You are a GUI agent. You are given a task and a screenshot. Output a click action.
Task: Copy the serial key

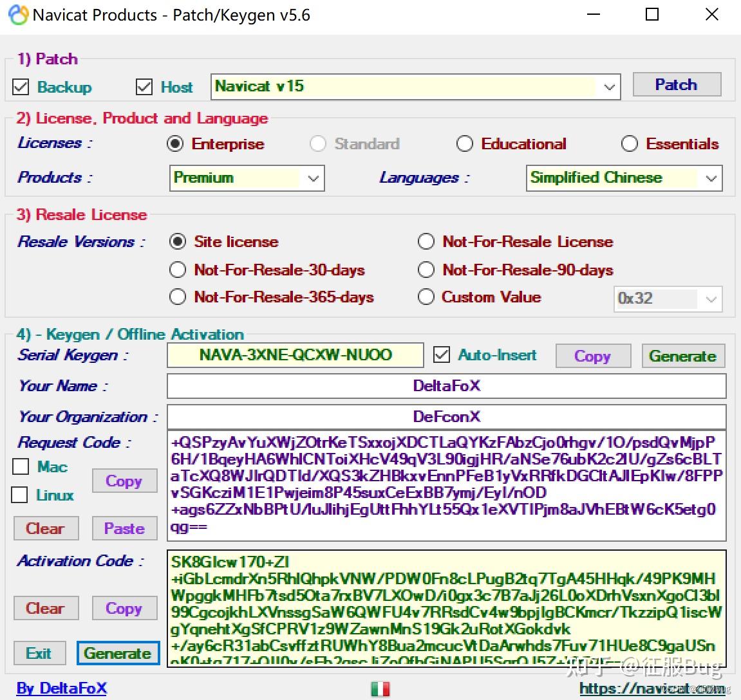point(593,356)
